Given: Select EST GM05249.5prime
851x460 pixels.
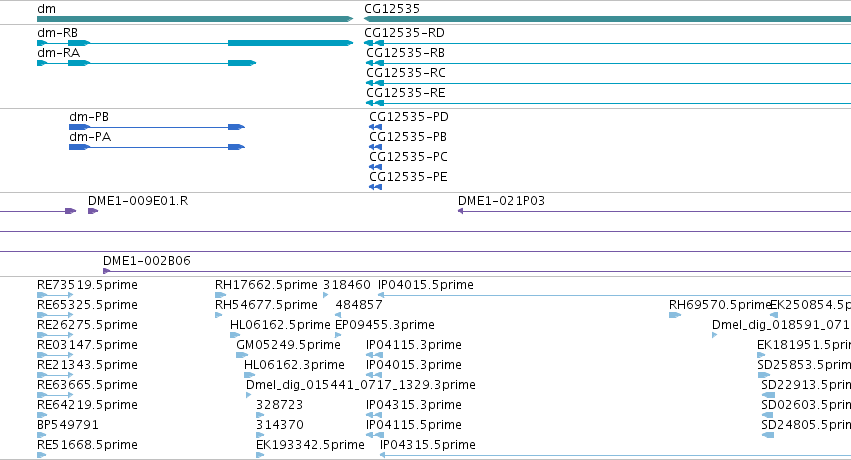Looking at the screenshot, I should (x=288, y=345).
